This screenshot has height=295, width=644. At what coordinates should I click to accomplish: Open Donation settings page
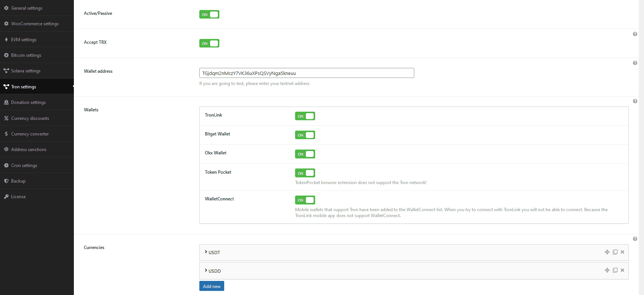click(x=37, y=102)
